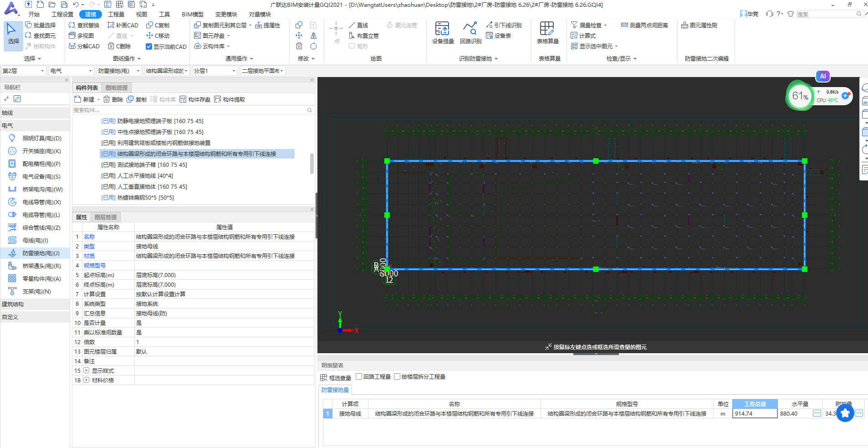Click 构件提取 component extract icon
Image resolution: width=868 pixels, height=448 pixels.
click(230, 99)
